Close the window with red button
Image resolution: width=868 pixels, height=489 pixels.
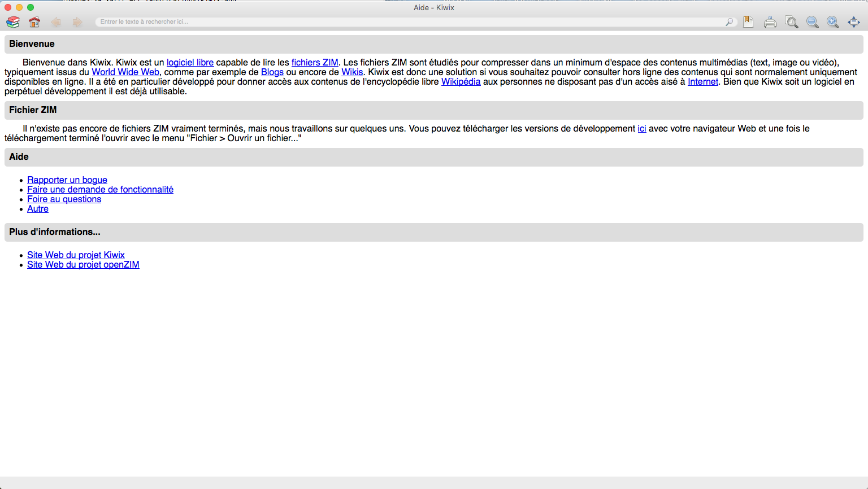(8, 7)
